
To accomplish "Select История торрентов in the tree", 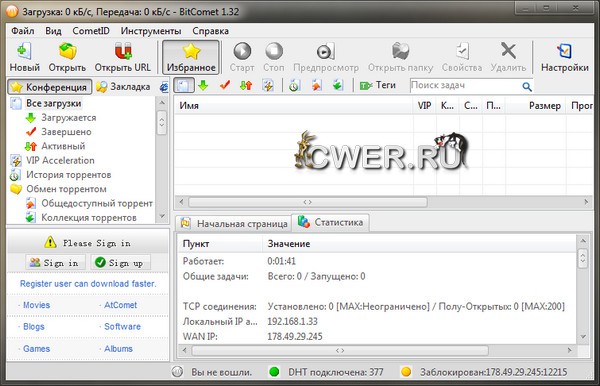I will (x=68, y=174).
